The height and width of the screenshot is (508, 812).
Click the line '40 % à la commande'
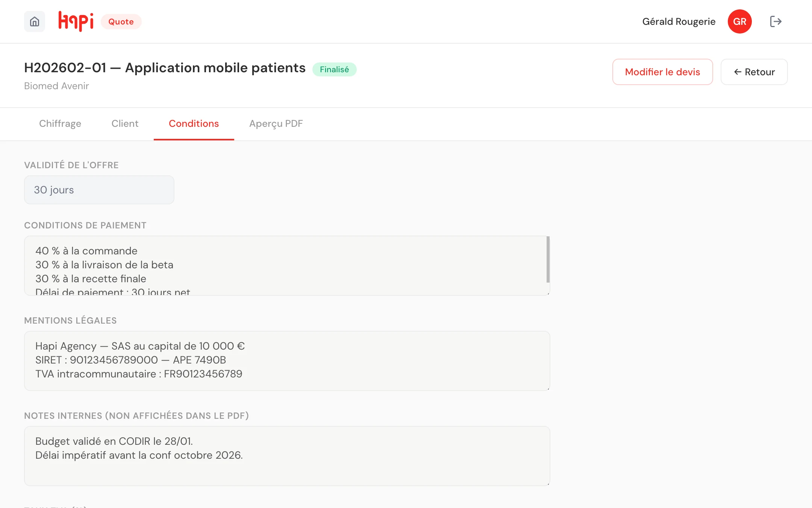point(86,251)
